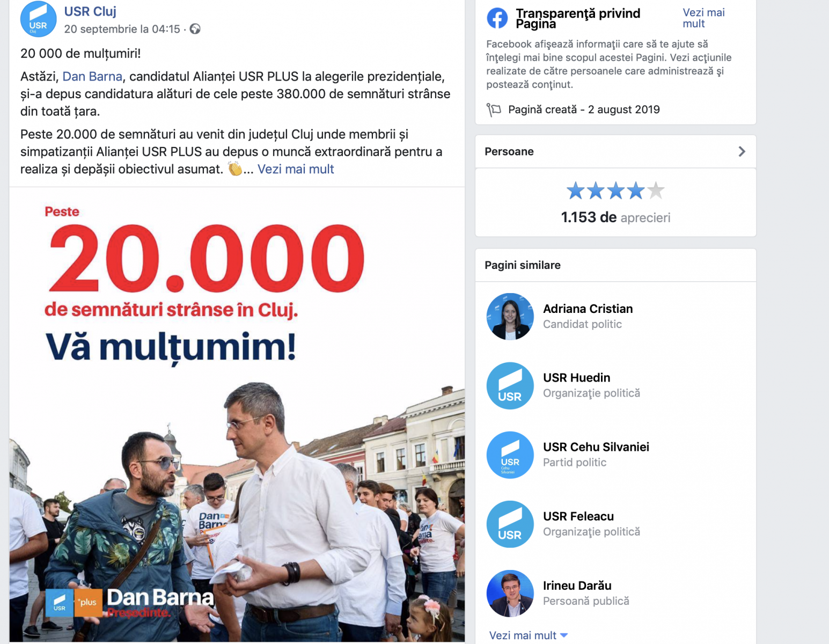Open the USR Cluj page name link
The height and width of the screenshot is (644, 829).
pos(90,11)
